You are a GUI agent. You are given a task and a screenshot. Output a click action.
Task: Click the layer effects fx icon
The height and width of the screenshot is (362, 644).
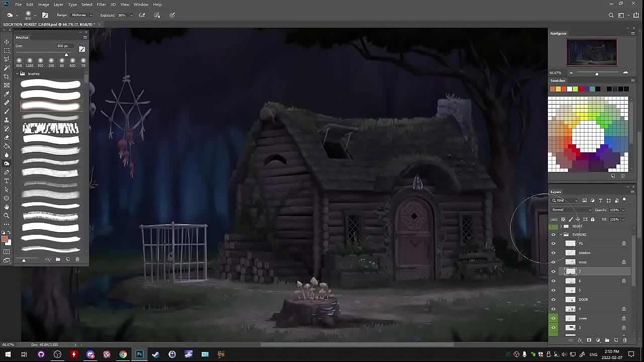click(x=580, y=340)
